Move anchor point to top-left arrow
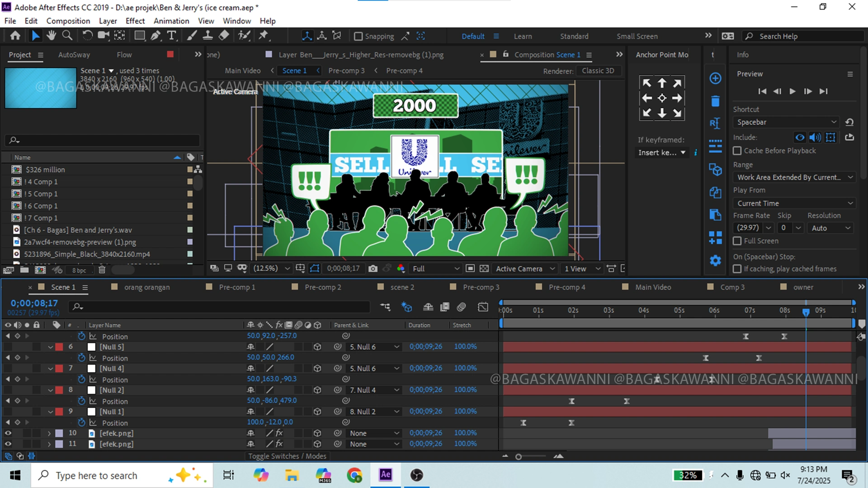This screenshot has width=868, height=488. pyautogui.click(x=647, y=83)
